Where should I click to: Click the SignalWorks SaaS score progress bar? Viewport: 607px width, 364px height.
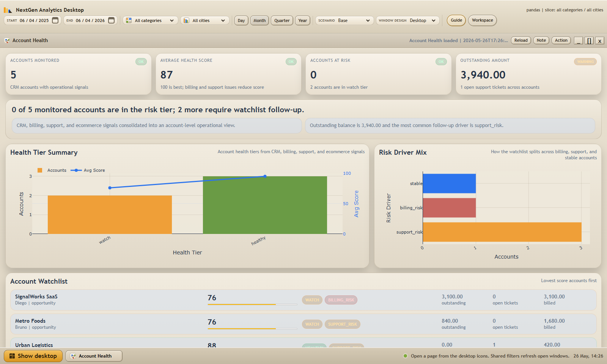(x=252, y=304)
